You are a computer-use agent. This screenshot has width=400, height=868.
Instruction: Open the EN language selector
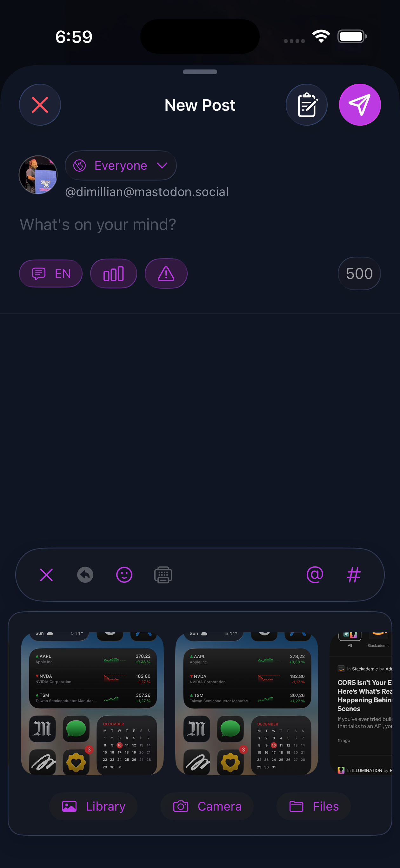[50, 273]
